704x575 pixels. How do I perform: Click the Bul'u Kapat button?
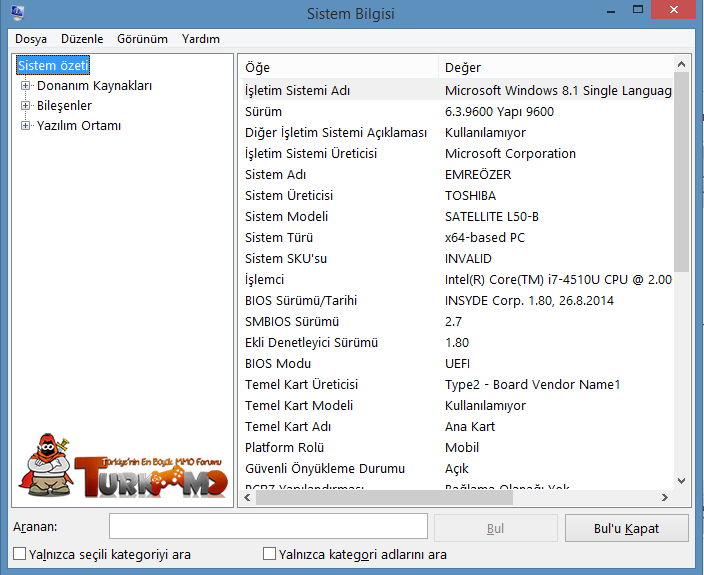tap(626, 528)
